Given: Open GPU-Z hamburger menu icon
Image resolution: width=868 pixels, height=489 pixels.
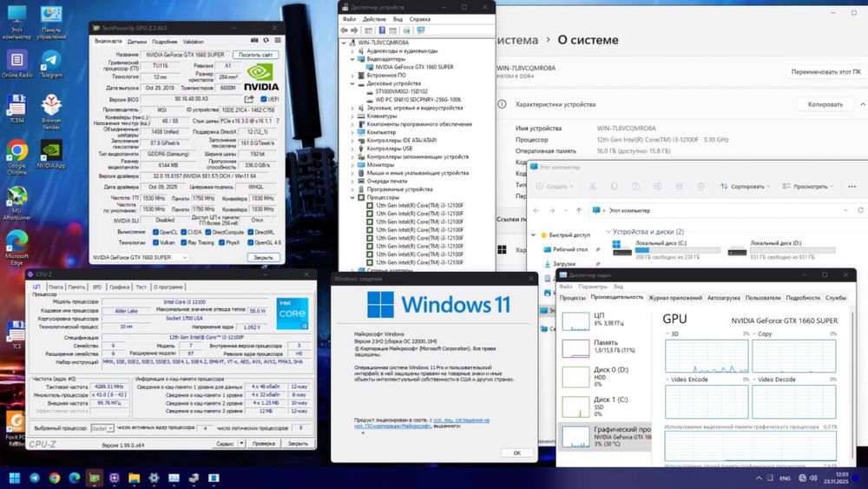Looking at the screenshot, I should click(278, 41).
